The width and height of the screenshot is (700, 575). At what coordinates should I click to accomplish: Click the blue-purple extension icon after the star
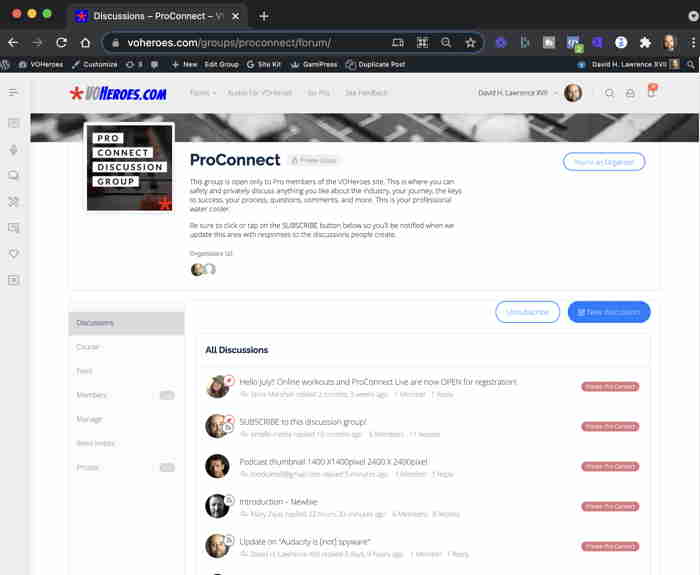(x=501, y=43)
